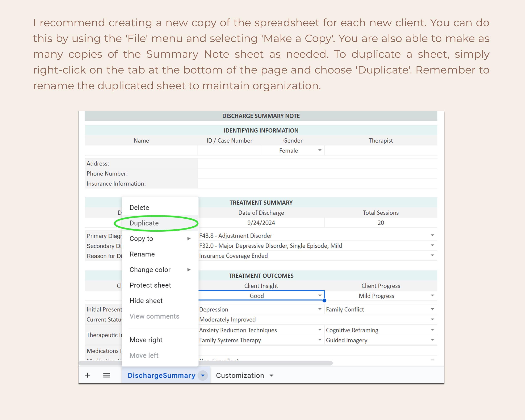
Task: Select the DischargeSummary tab
Action: tap(161, 375)
